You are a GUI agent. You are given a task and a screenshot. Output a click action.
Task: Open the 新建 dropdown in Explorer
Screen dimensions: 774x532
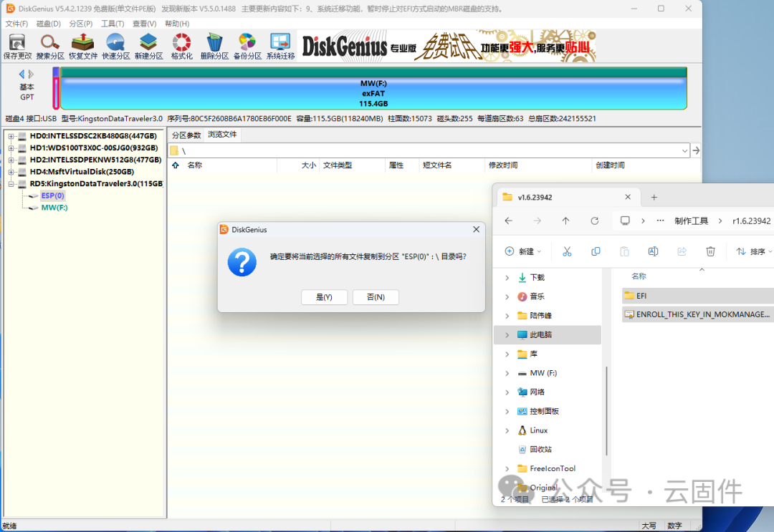pyautogui.click(x=523, y=251)
